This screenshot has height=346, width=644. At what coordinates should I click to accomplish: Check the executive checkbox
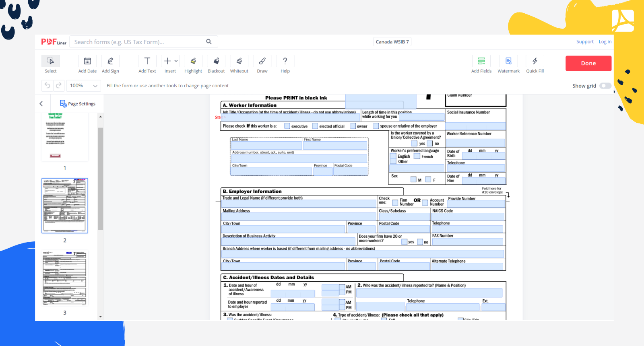pos(287,126)
